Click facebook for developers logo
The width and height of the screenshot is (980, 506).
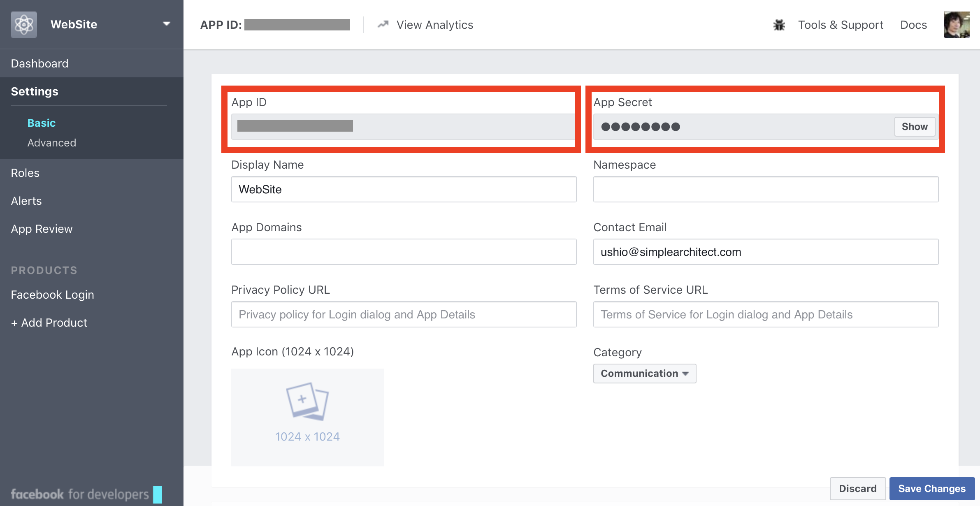[x=86, y=494]
